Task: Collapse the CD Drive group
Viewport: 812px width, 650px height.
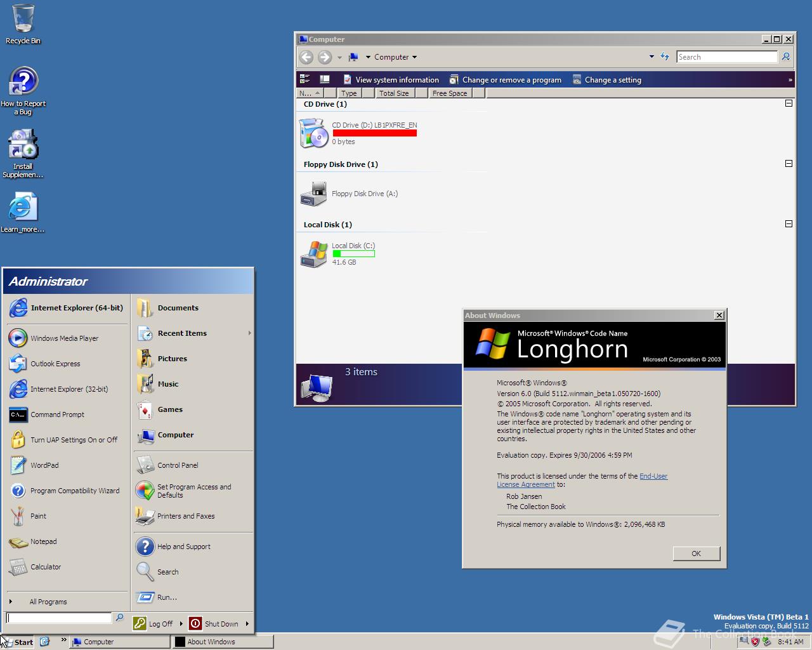Action: point(789,103)
